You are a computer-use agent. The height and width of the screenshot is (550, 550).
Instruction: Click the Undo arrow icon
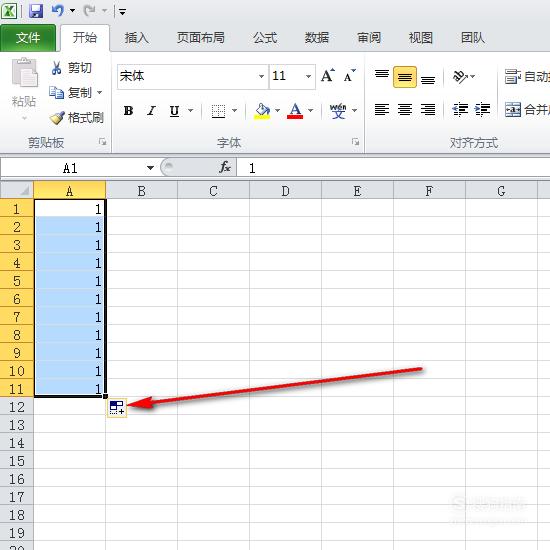58,11
